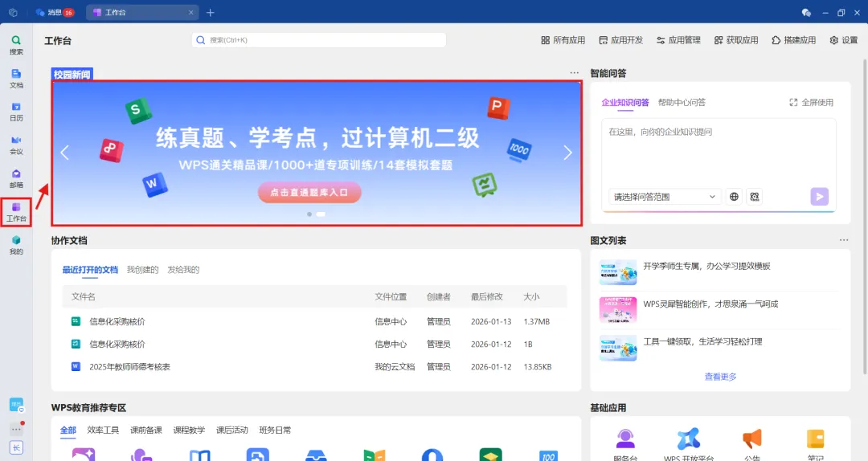Open 搭建应用 in the top toolbar
The image size is (868, 461).
pos(793,40)
